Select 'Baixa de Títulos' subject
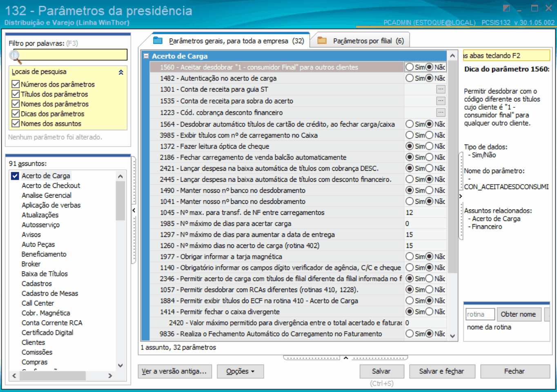This screenshot has width=557, height=392. coord(45,274)
